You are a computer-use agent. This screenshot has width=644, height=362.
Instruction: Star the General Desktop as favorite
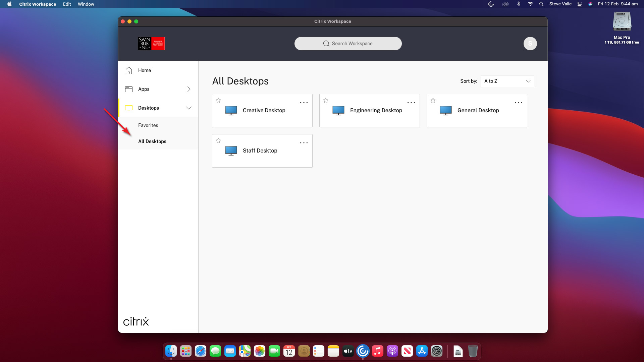pos(433,100)
